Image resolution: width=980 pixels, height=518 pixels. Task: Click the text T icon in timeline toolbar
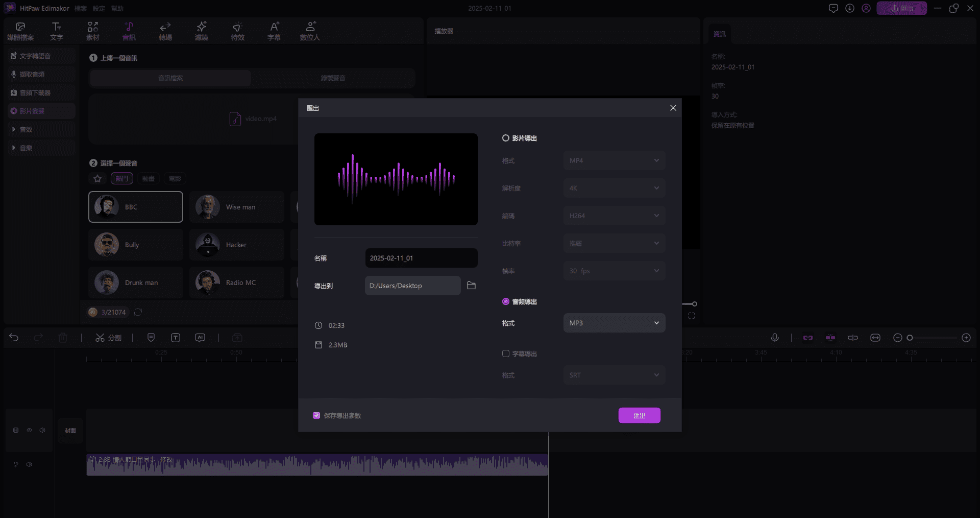pyautogui.click(x=176, y=338)
